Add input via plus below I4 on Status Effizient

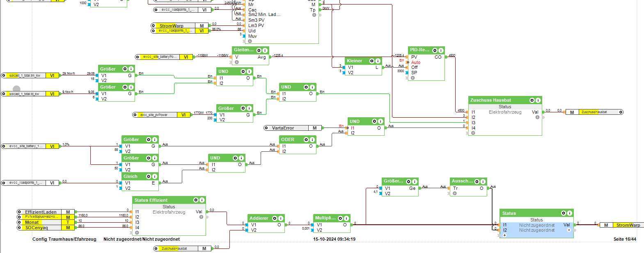pyautogui.click(x=137, y=232)
